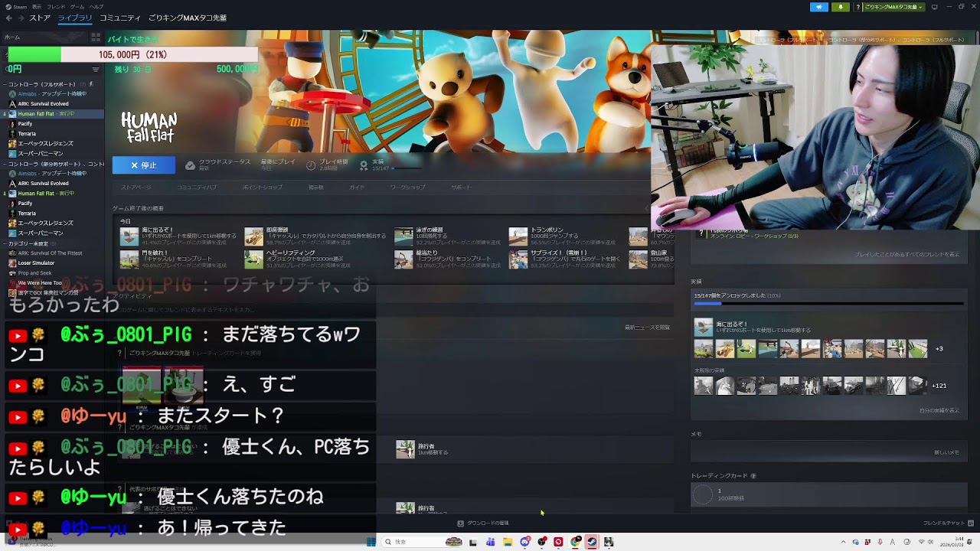
Task: Open the 表示 menu
Action: 37,7
